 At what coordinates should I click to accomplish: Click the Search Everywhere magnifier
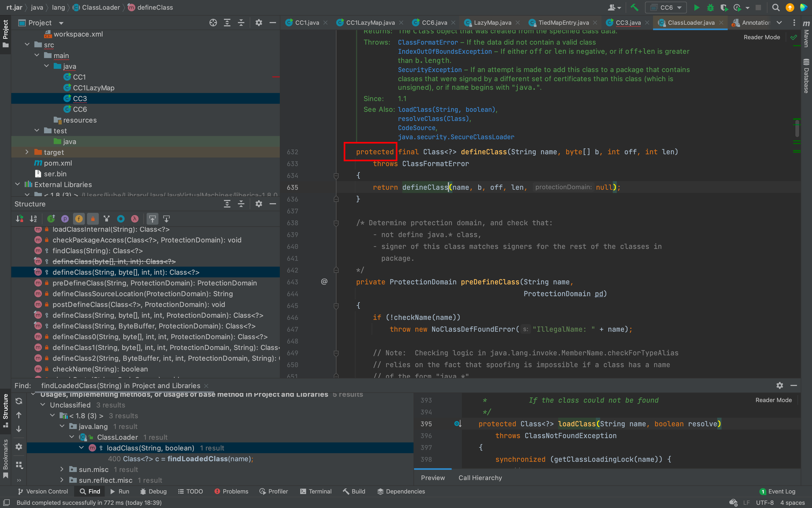pyautogui.click(x=775, y=8)
